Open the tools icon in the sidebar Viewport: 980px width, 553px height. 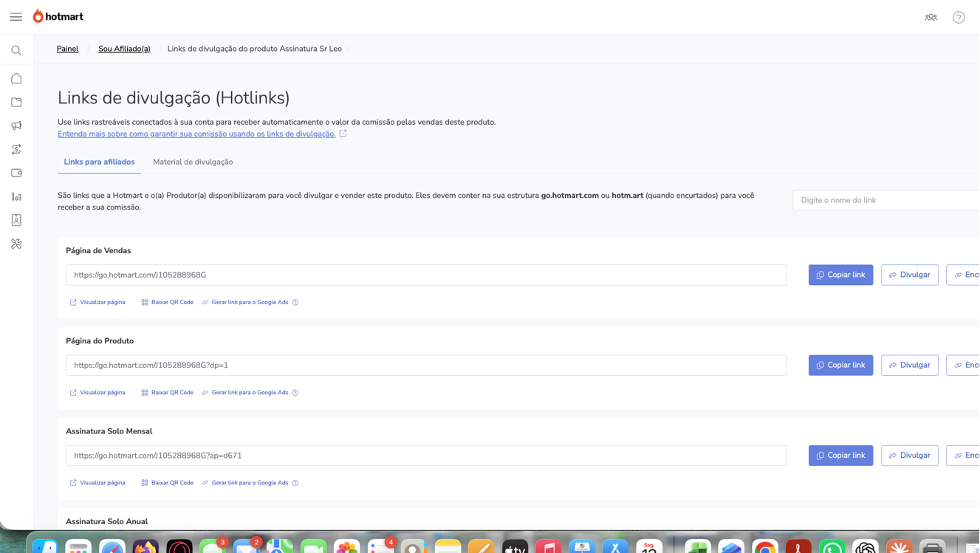click(16, 244)
